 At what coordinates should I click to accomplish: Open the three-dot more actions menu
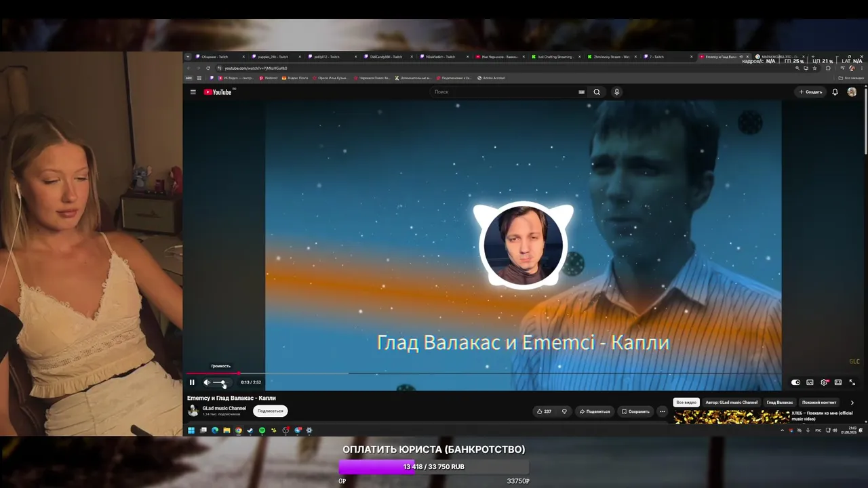(663, 411)
